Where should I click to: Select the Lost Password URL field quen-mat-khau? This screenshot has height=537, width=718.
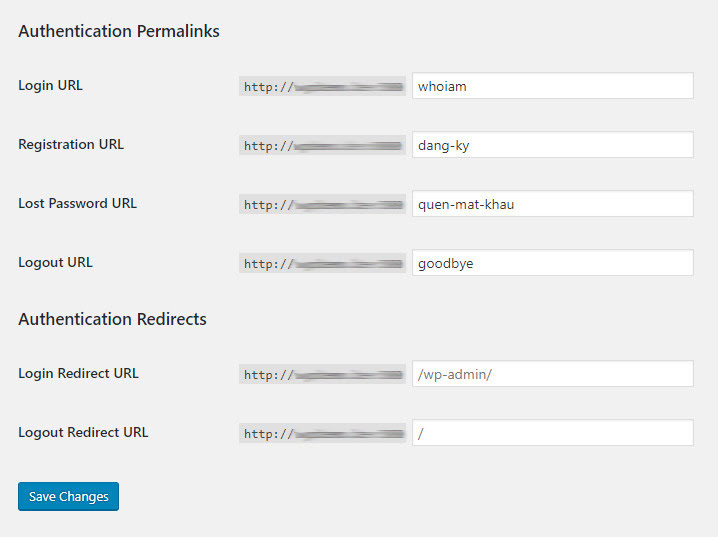552,204
